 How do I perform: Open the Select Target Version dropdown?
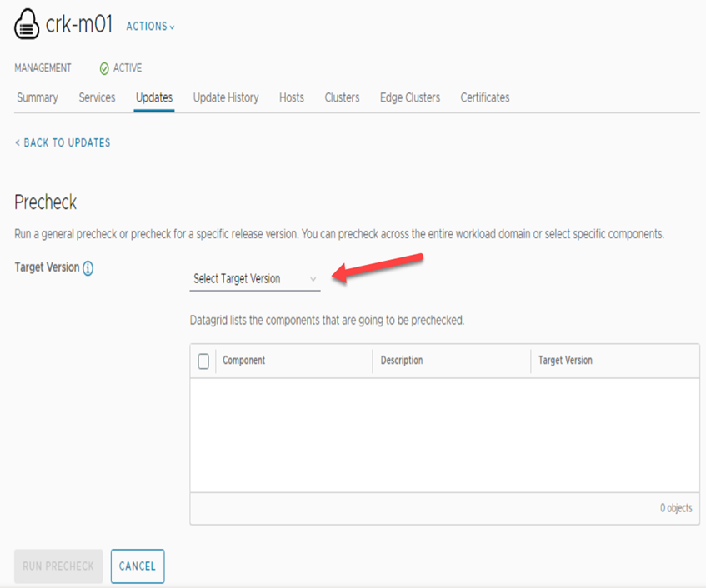tap(254, 279)
